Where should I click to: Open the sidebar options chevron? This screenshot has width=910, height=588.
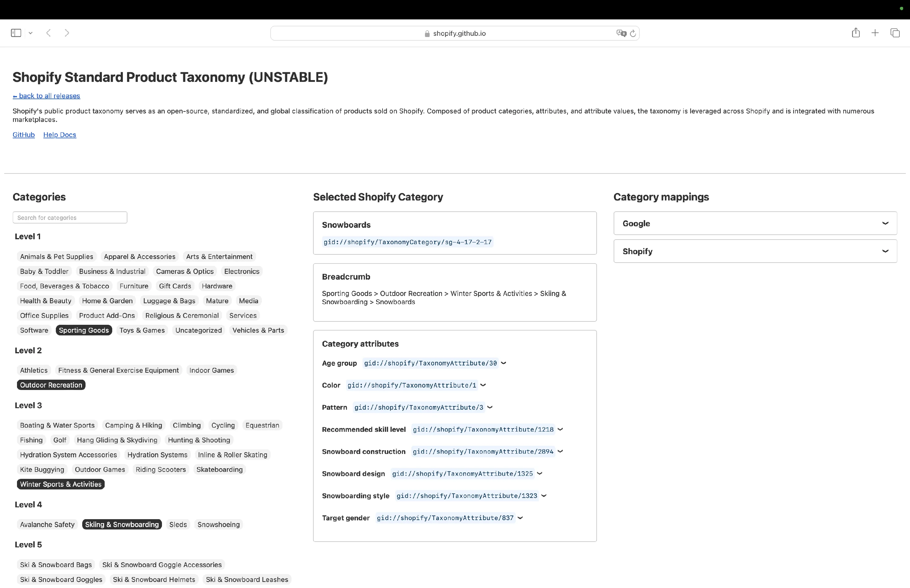31,33
